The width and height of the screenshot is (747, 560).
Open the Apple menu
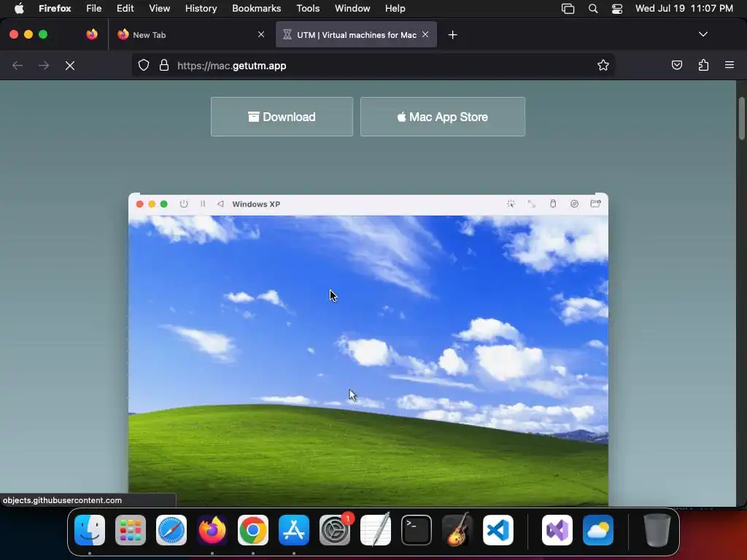(19, 9)
